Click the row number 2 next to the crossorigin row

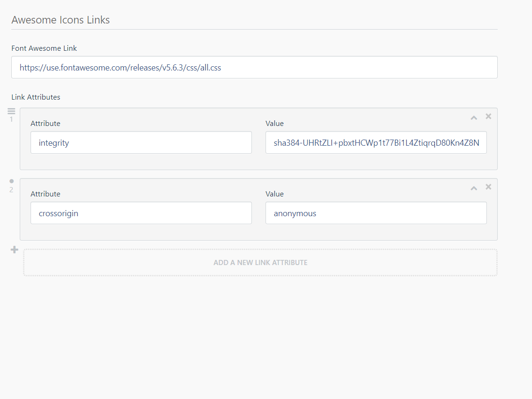tap(11, 190)
